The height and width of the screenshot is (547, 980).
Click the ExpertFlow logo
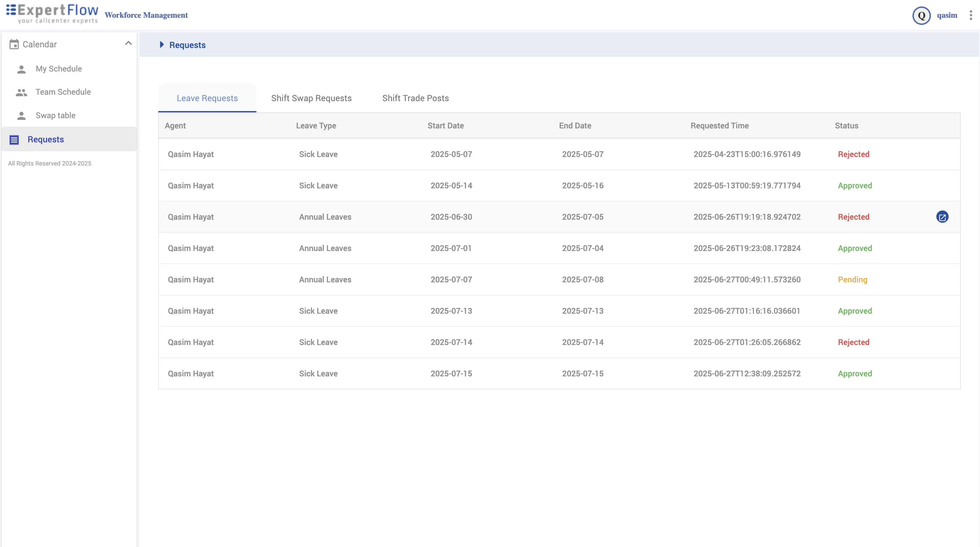click(52, 14)
